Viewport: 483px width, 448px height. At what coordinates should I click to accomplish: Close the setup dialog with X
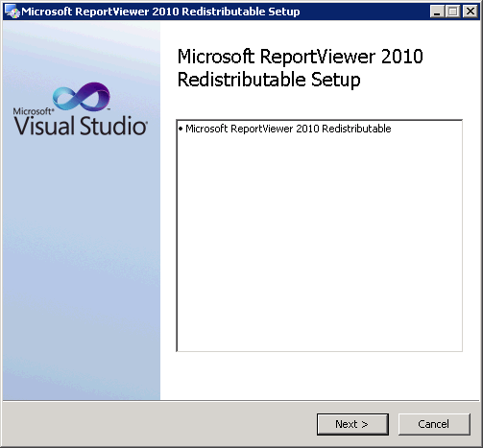(471, 12)
